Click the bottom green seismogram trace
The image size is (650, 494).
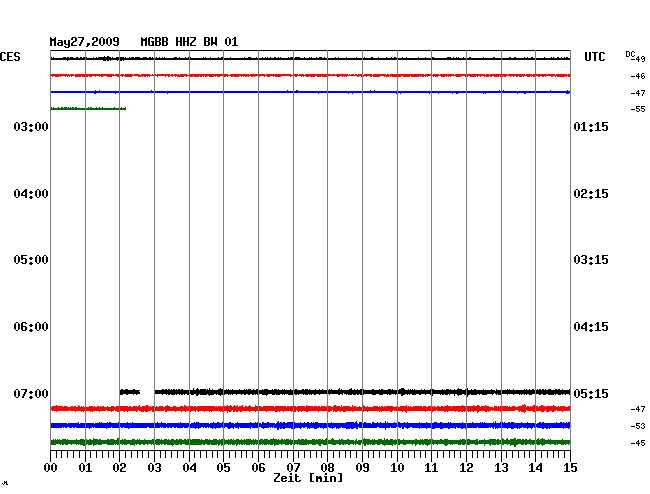pos(310,442)
